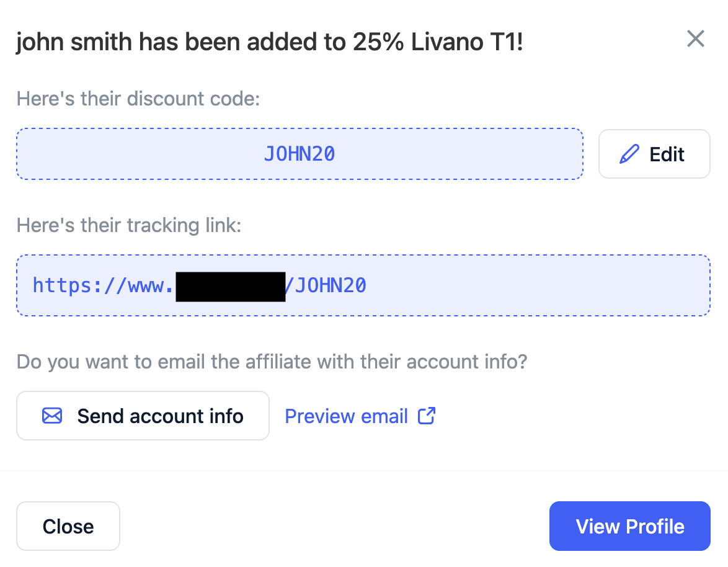The image size is (728, 567).
Task: Click the blacked-out domain in the tracking link
Action: coord(230,286)
